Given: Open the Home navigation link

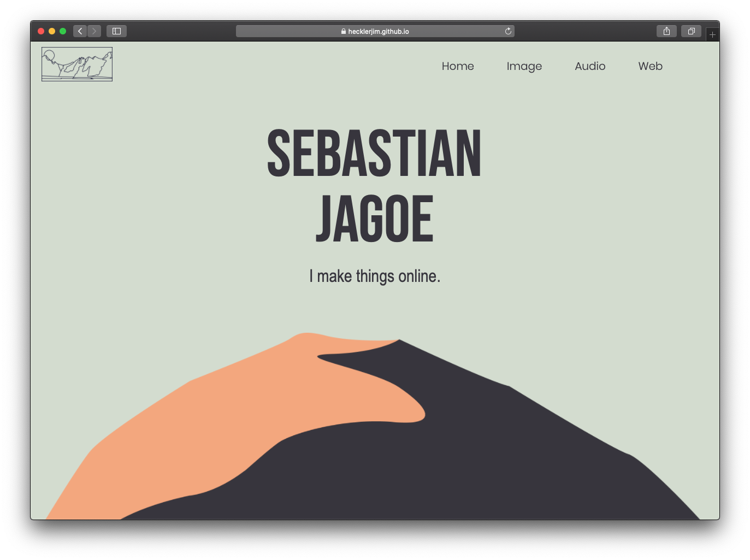Looking at the screenshot, I should tap(458, 66).
